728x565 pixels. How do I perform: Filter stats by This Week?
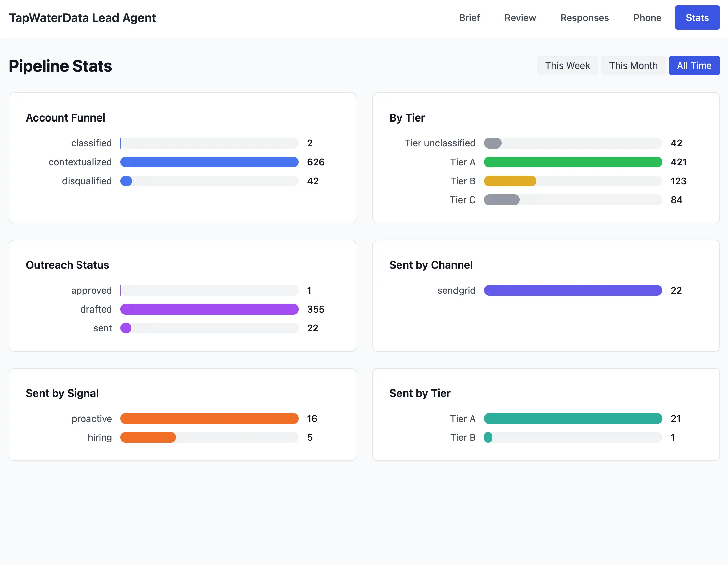(568, 65)
